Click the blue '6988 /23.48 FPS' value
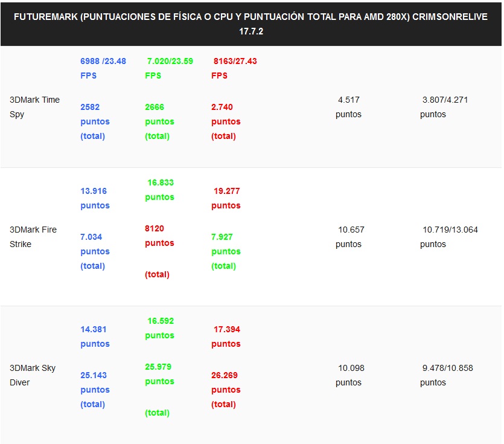The height and width of the screenshot is (444, 504). (x=103, y=68)
